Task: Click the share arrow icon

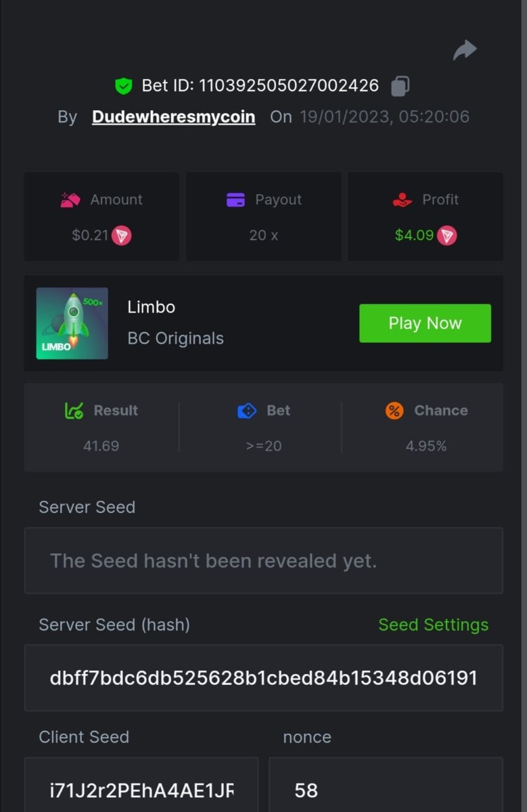Action: pos(465,50)
